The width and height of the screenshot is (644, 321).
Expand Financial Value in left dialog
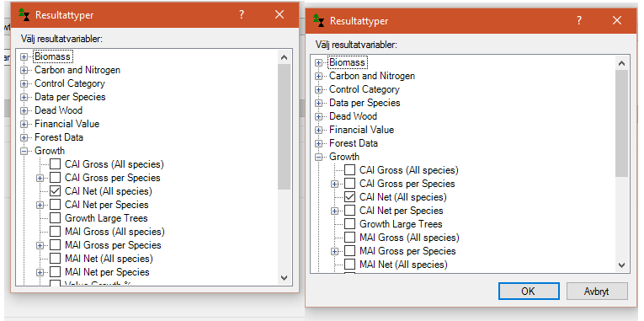[24, 124]
